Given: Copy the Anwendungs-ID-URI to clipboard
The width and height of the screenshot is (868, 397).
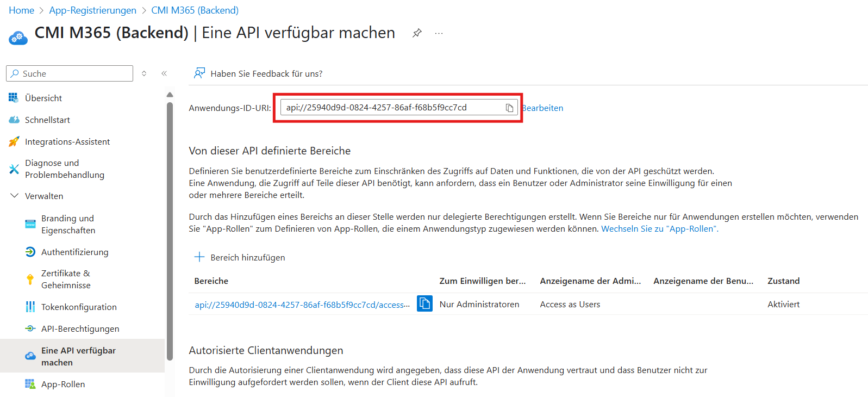Looking at the screenshot, I should (509, 108).
